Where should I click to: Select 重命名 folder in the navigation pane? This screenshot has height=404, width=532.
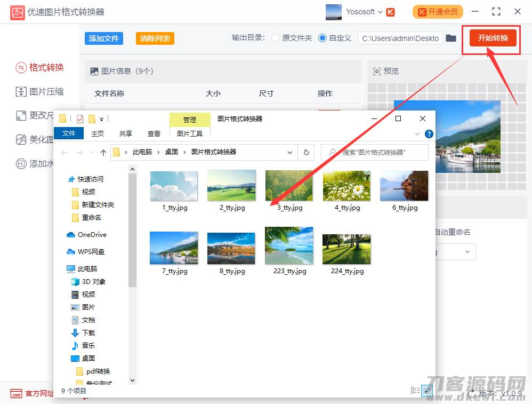point(91,217)
